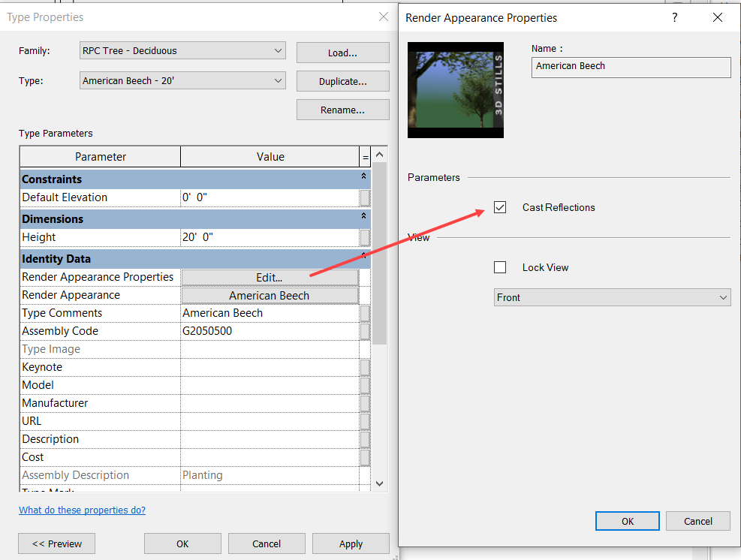Viewport: 741px width, 560px height.
Task: Click Cancel in Render Appearance Properties
Action: tap(698, 521)
